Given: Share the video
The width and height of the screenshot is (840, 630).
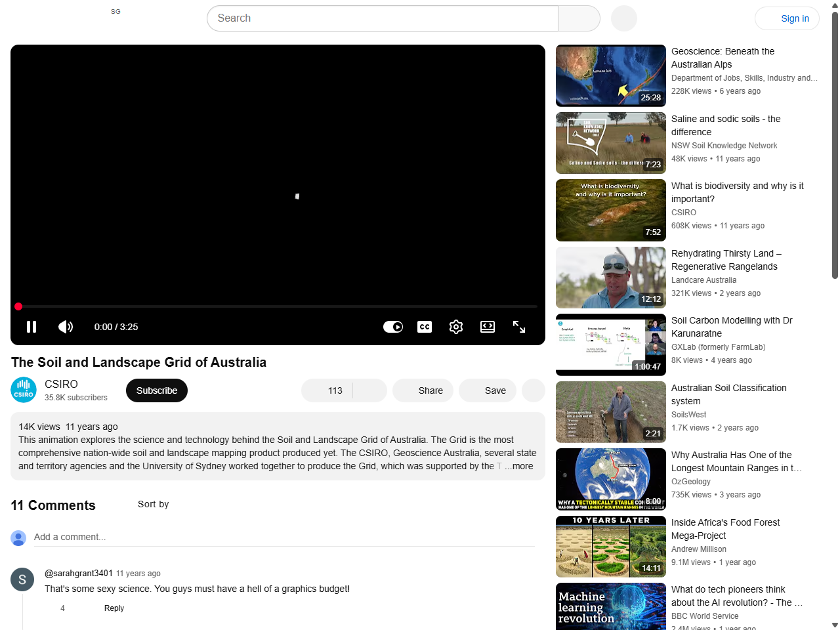Looking at the screenshot, I should pos(423,390).
